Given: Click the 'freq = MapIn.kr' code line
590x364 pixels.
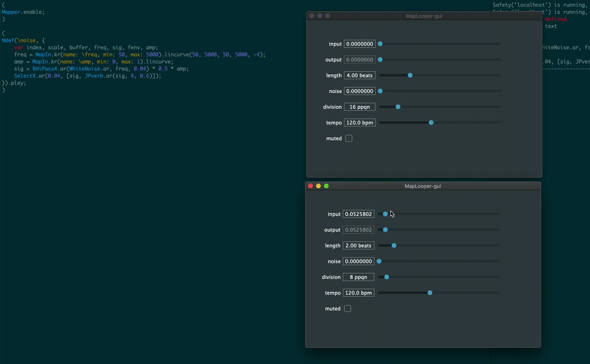Looking at the screenshot, I should tap(140, 54).
